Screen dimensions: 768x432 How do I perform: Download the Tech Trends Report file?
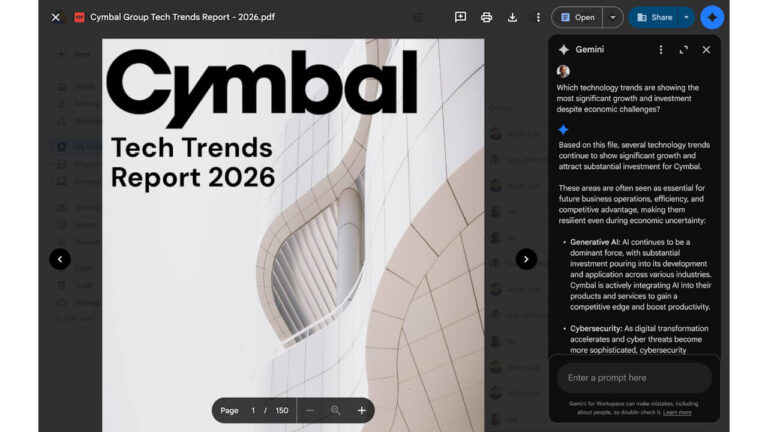[512, 17]
